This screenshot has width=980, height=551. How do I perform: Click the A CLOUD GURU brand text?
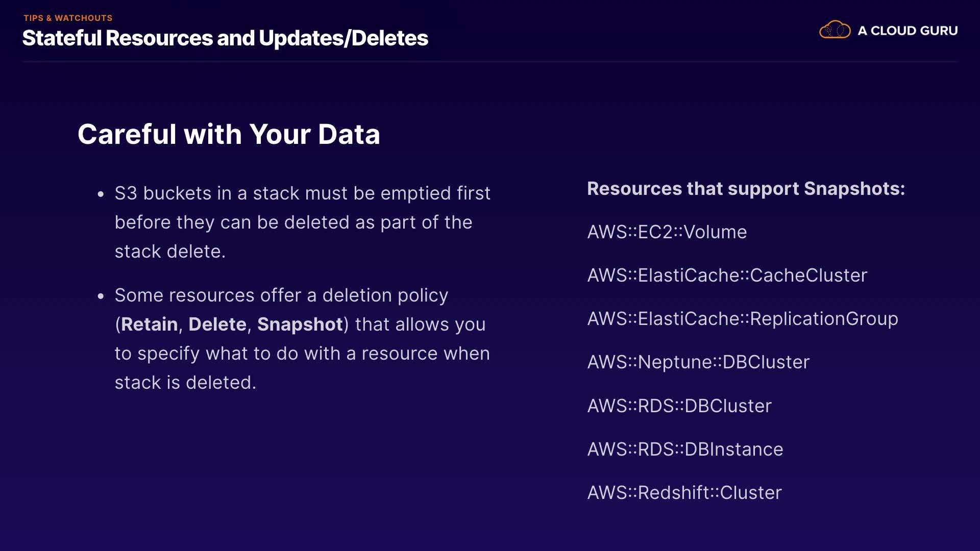click(908, 31)
